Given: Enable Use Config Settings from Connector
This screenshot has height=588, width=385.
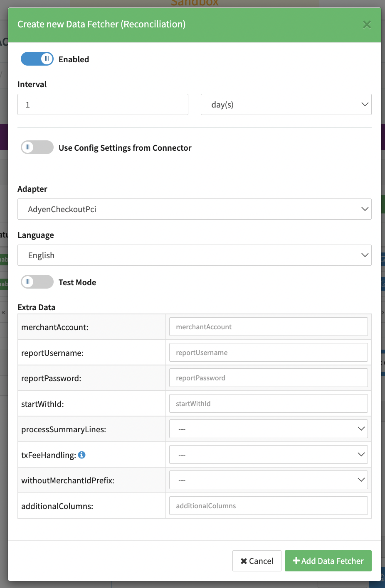Looking at the screenshot, I should (37, 147).
